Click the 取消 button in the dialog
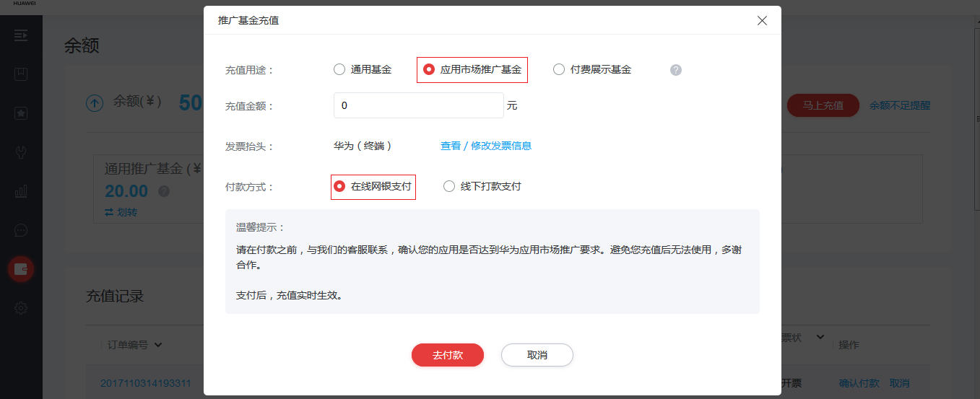Viewport: 980px width, 399px height. tap(537, 355)
